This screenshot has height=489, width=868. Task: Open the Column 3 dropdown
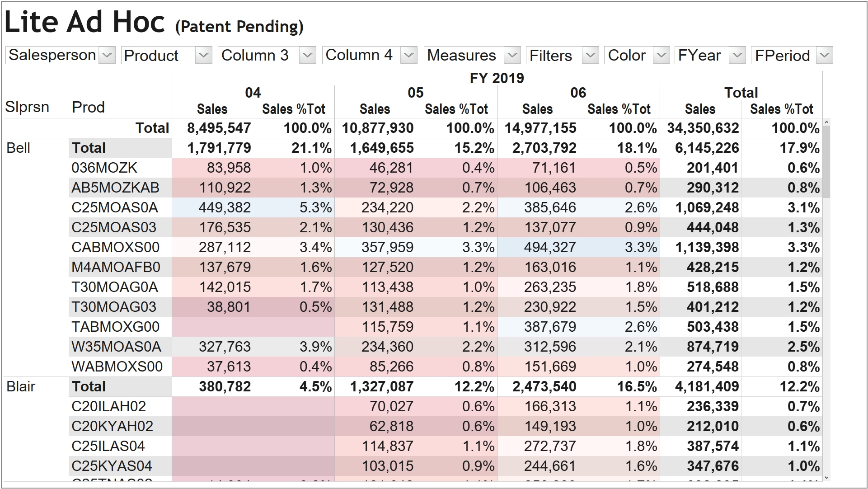[308, 56]
